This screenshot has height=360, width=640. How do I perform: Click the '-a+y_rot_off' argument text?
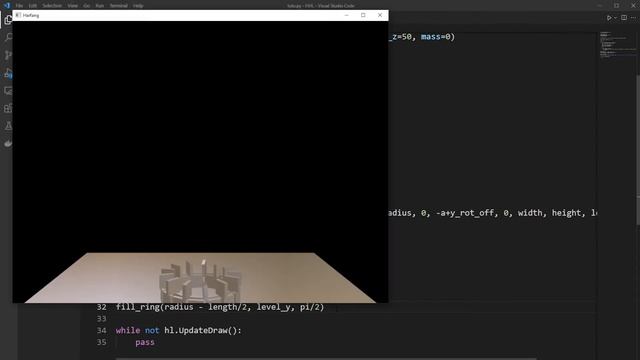tap(464, 213)
